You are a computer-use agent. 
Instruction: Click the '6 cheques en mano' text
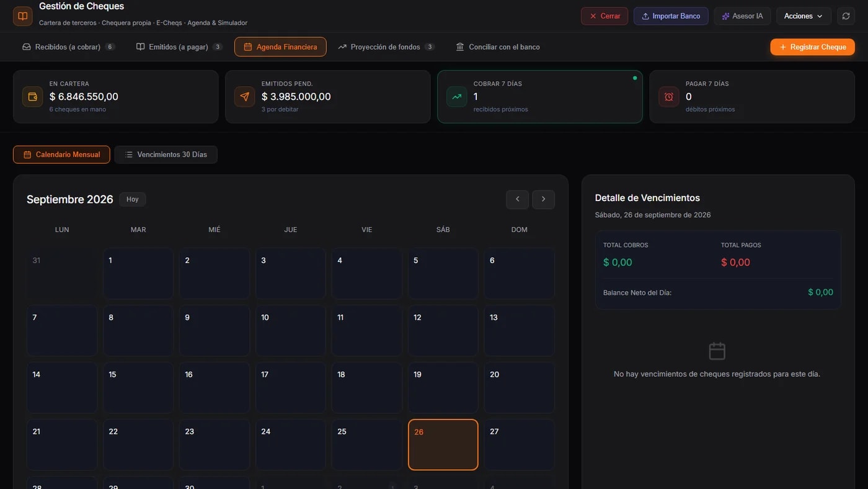point(77,109)
